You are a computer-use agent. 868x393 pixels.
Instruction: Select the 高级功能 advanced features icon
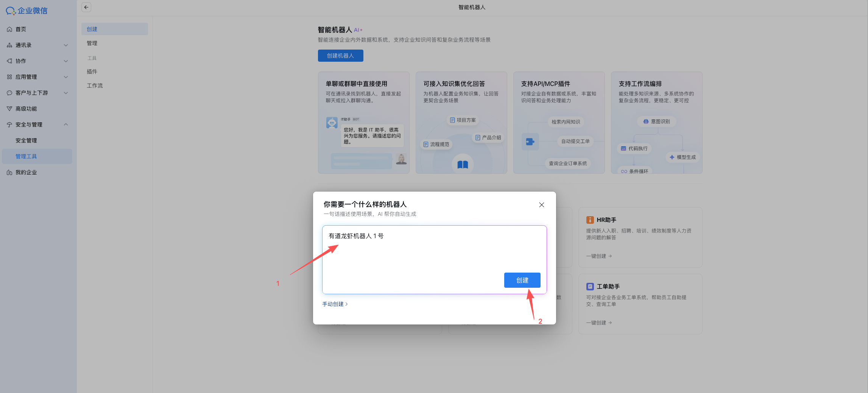pyautogui.click(x=9, y=109)
